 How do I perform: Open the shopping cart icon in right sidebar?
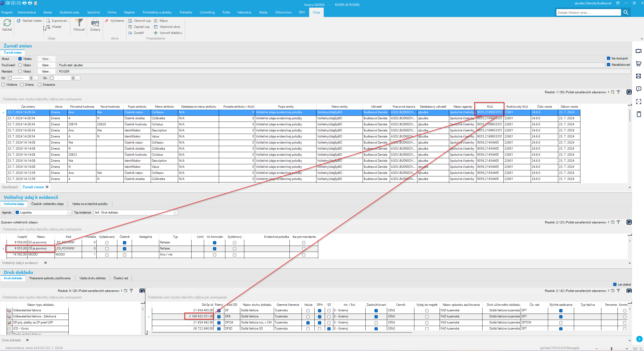(639, 64)
